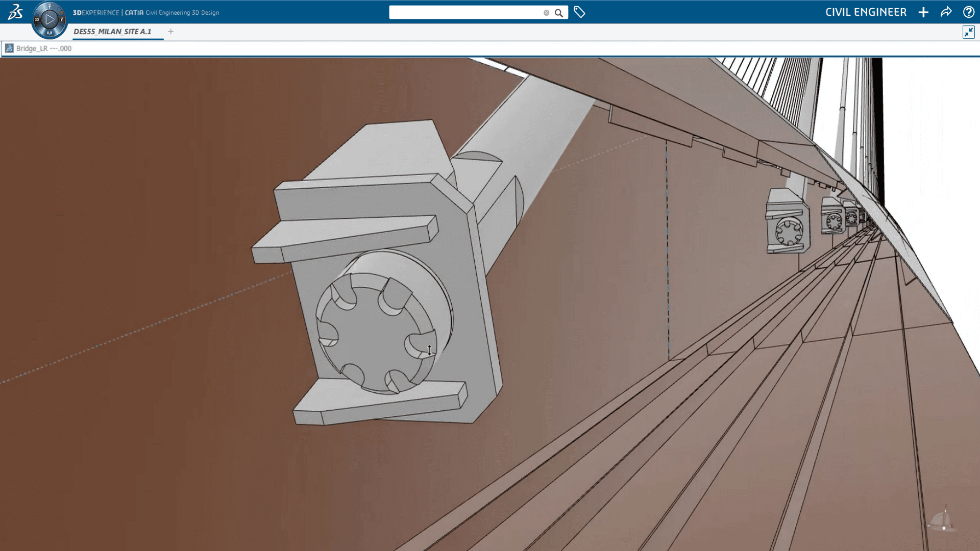Screen dimensions: 980x551
Task: Open the share arrow icon
Action: tap(946, 12)
